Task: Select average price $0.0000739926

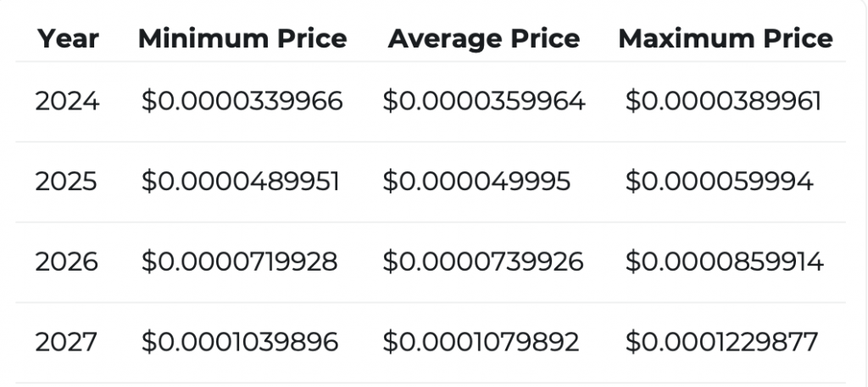Action: (482, 261)
